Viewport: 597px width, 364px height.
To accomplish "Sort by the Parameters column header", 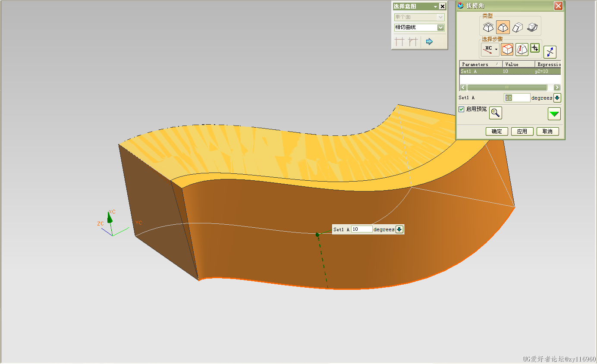I will [x=481, y=64].
